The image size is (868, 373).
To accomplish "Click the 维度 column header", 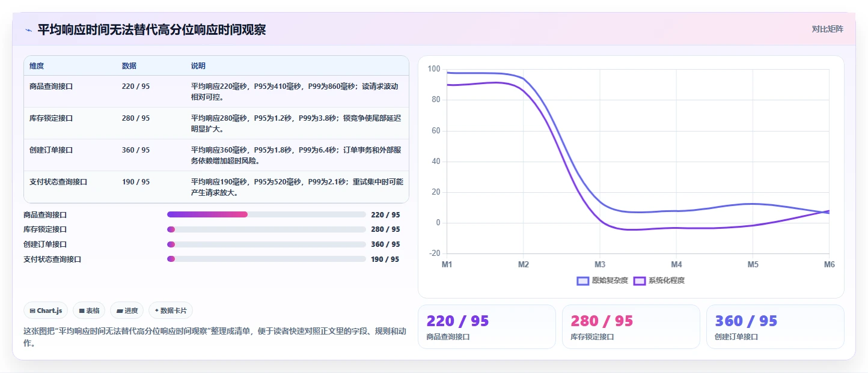I will 37,65.
